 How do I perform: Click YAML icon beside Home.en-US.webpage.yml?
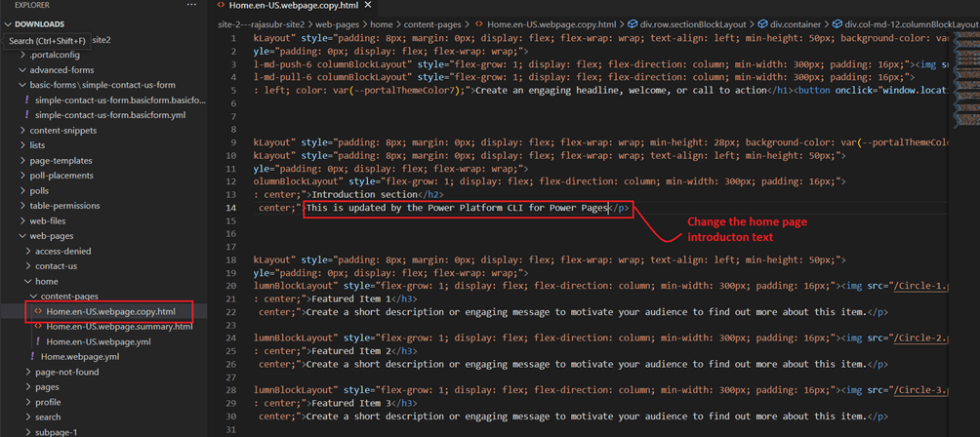coord(38,342)
